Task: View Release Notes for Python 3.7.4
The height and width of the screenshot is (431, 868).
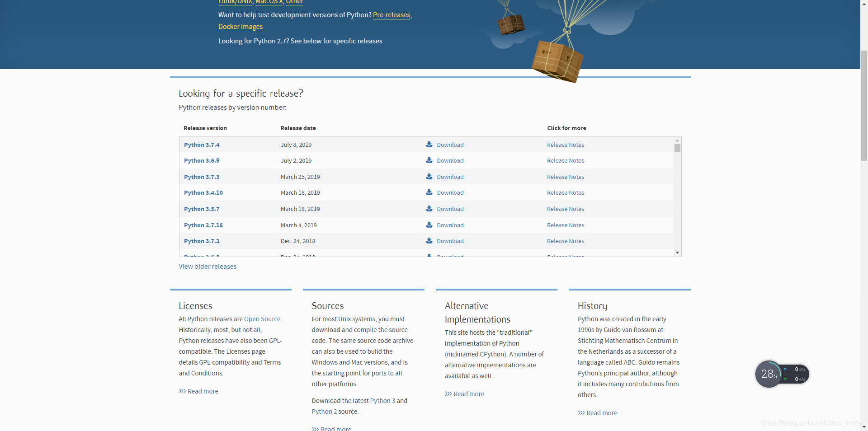Action: pos(566,145)
